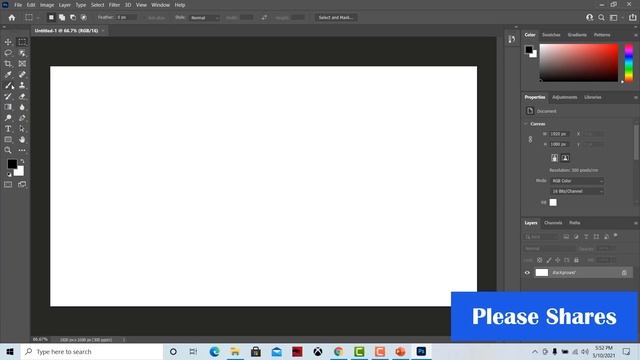The image size is (640, 360).
Task: Go to the Home screen icon
Action: click(x=12, y=18)
